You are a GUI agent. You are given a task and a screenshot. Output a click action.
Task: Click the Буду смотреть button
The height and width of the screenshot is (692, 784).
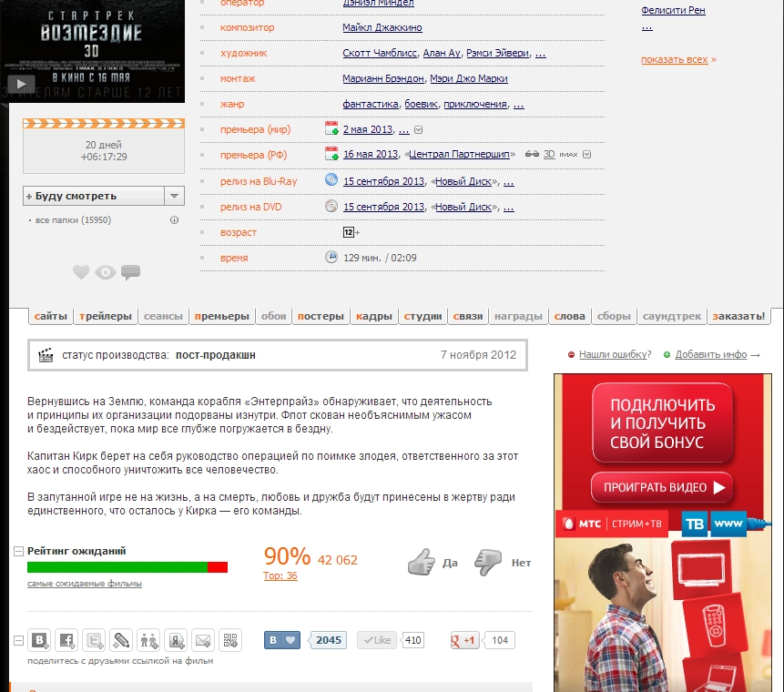tap(94, 196)
